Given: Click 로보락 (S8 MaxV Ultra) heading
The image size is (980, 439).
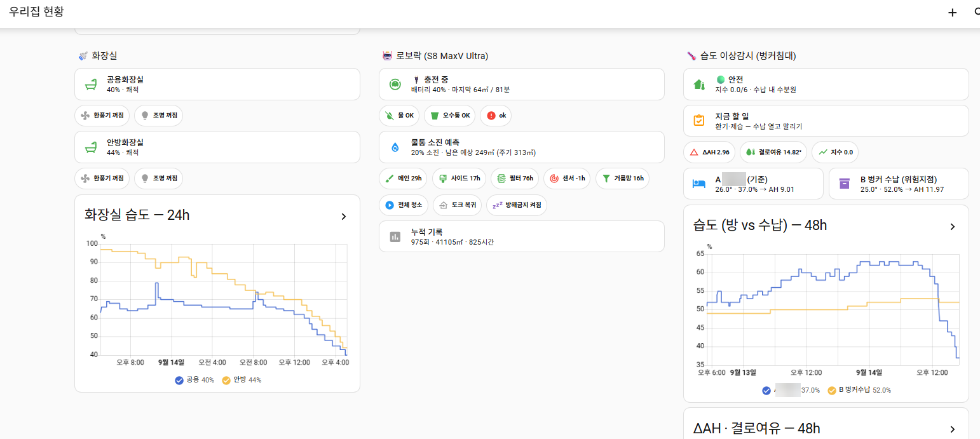Looking at the screenshot, I should pos(442,56).
